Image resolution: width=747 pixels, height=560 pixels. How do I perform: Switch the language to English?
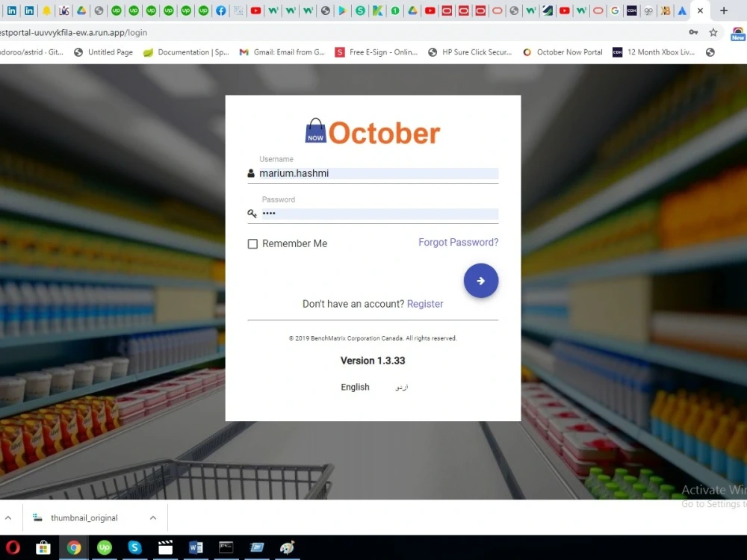click(x=355, y=387)
